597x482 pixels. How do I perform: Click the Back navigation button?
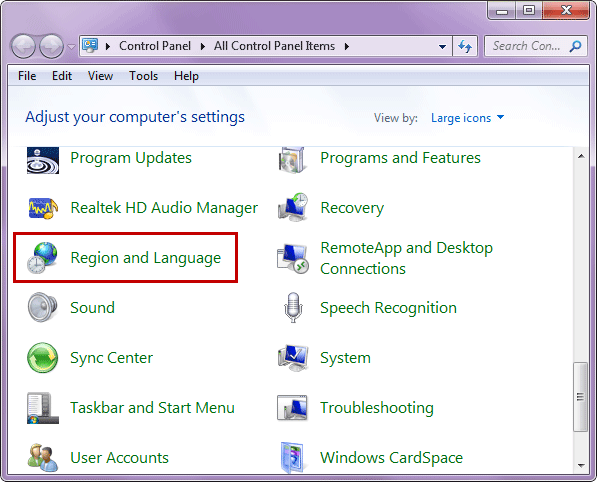(24, 46)
